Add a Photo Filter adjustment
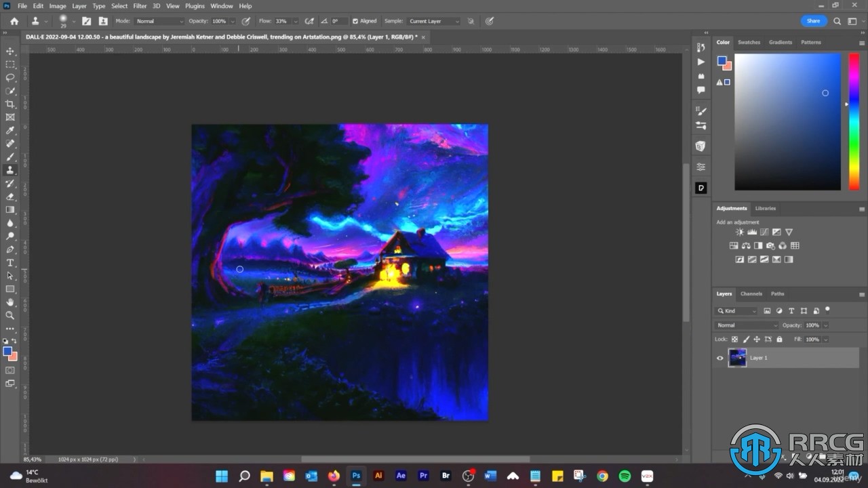Image resolution: width=868 pixels, height=488 pixels. (x=770, y=246)
